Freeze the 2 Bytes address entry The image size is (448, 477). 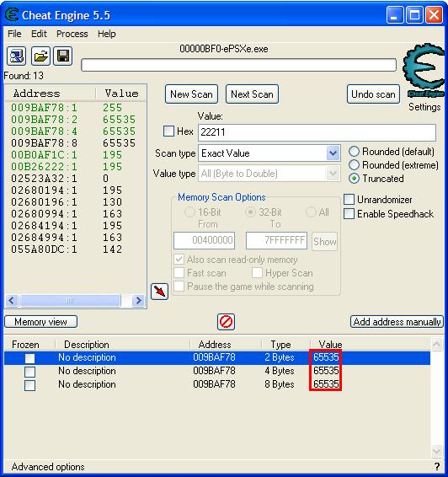[29, 358]
